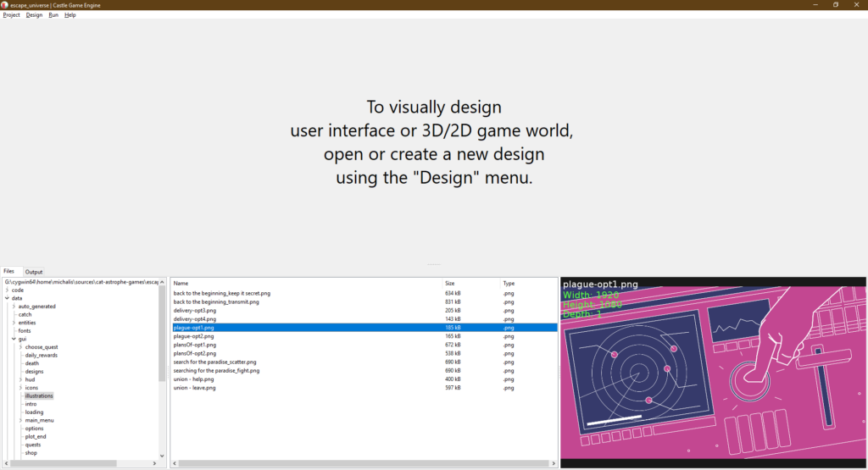Expand the hud folder arrow

20,380
